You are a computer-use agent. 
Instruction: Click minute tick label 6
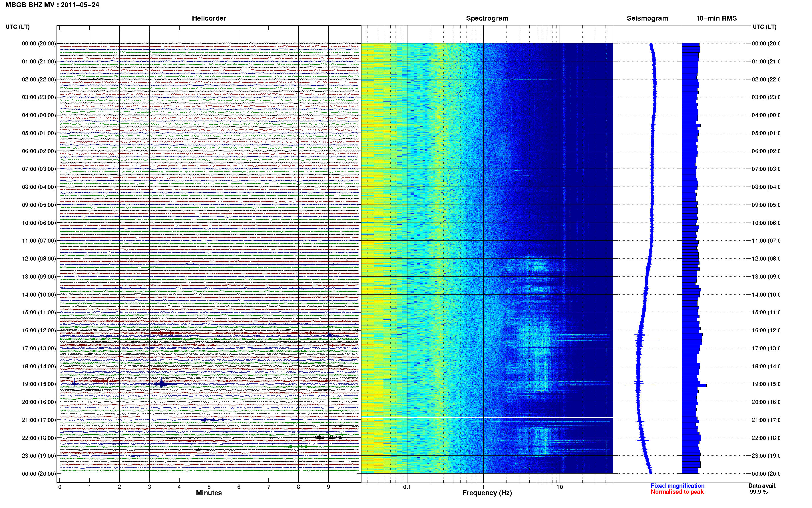[239, 487]
